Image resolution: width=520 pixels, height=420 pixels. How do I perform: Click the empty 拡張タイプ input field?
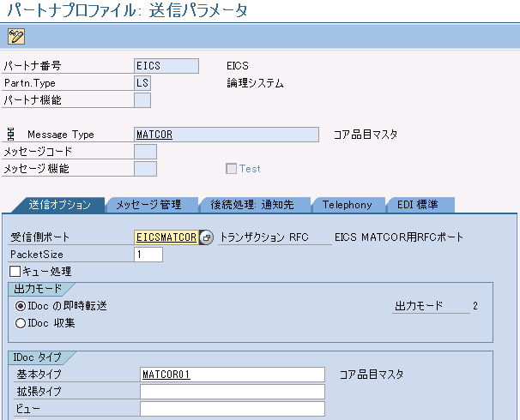click(232, 392)
